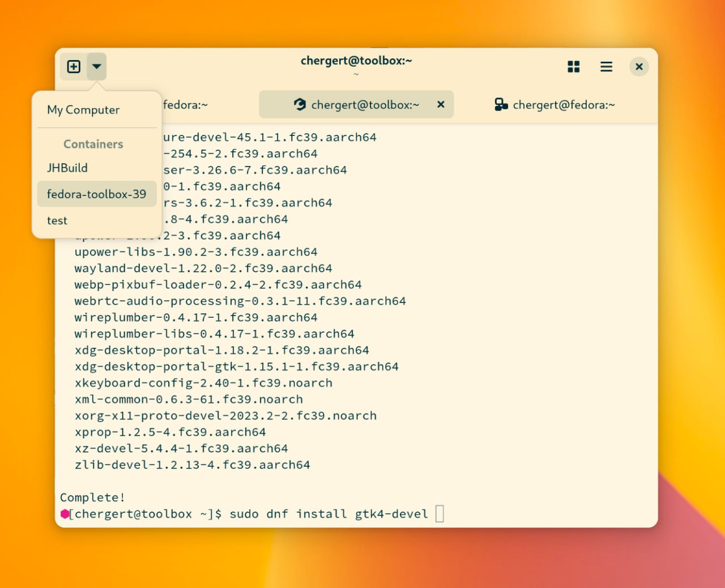725x588 pixels.
Task: Close the chergert@toolbox:~ tab
Action: (x=441, y=104)
